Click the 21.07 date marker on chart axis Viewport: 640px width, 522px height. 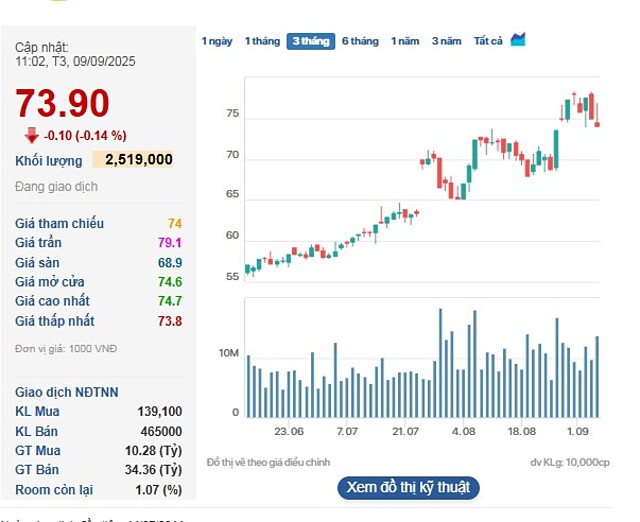pyautogui.click(x=405, y=431)
